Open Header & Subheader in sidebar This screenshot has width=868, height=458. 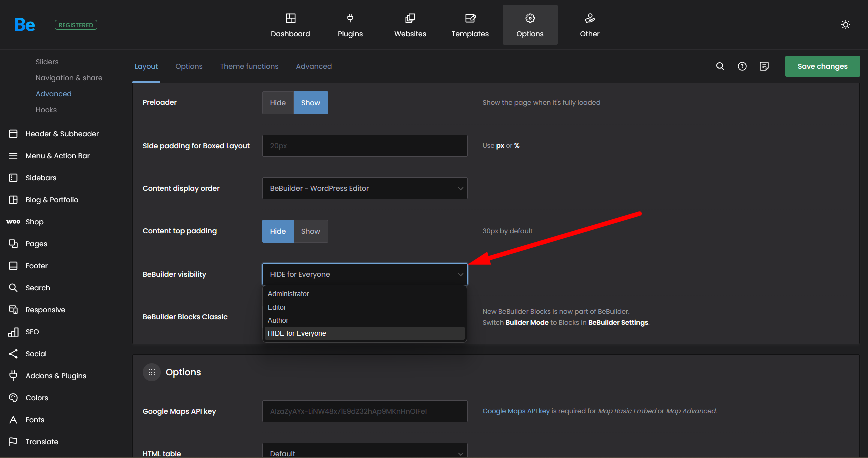pyautogui.click(x=62, y=134)
